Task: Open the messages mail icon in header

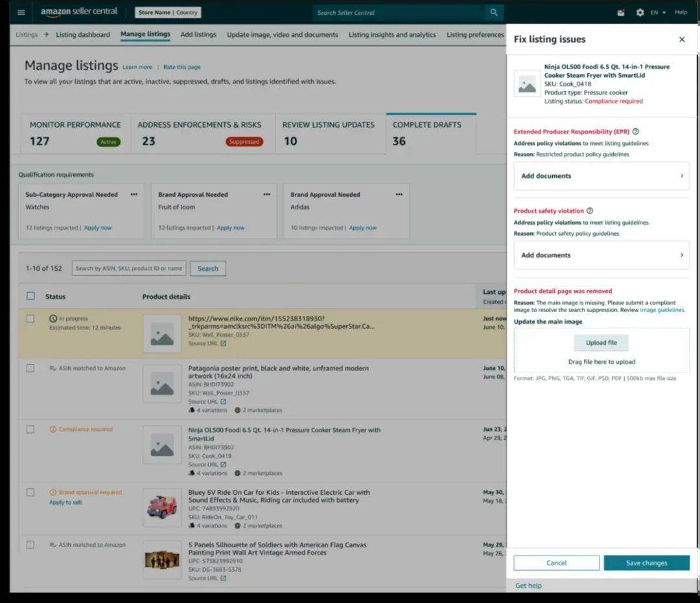Action: (621, 12)
